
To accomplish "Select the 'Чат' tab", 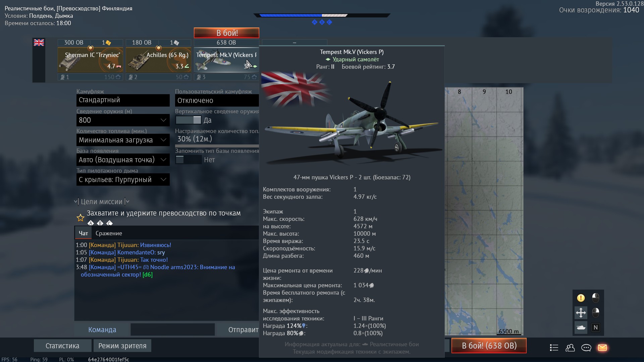I will click(83, 233).
